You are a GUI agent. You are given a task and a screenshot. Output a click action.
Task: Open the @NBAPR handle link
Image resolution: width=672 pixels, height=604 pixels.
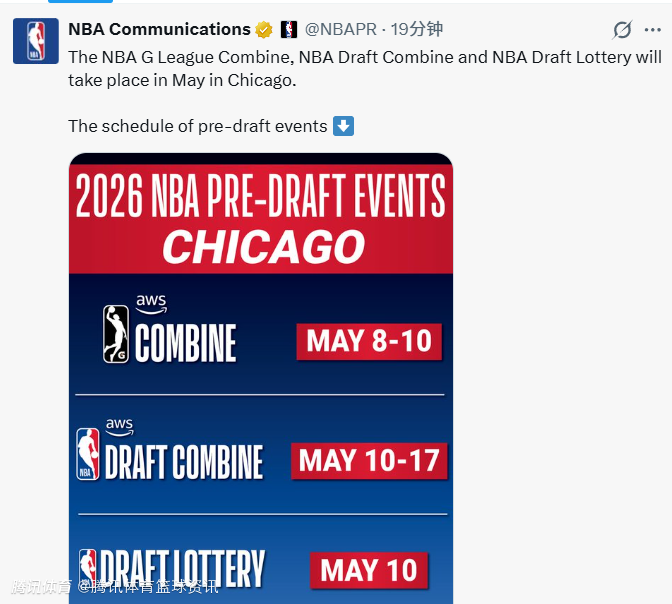(x=342, y=30)
